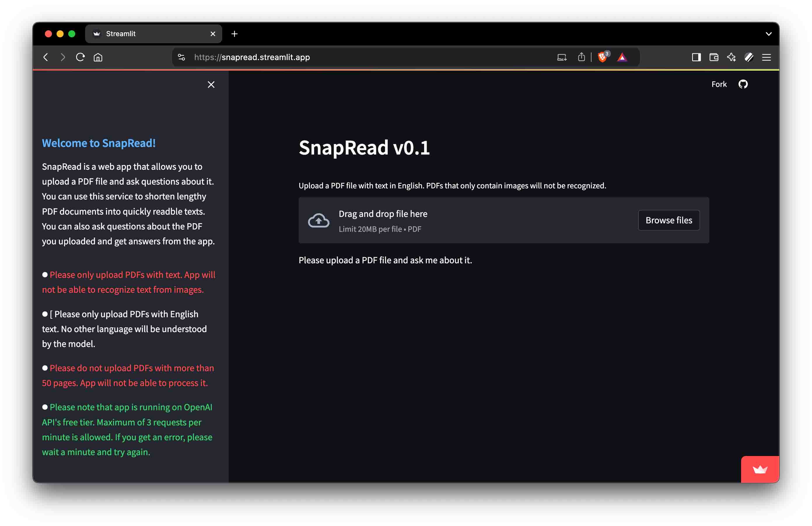The width and height of the screenshot is (812, 526).
Task: Open the red Streamlit crown badge
Action: tap(760, 470)
